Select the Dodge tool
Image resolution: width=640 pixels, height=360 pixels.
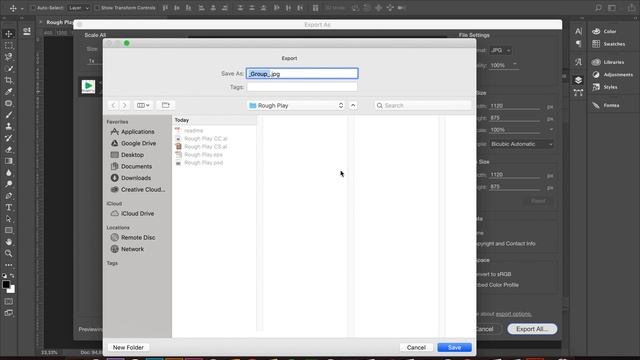[9, 184]
